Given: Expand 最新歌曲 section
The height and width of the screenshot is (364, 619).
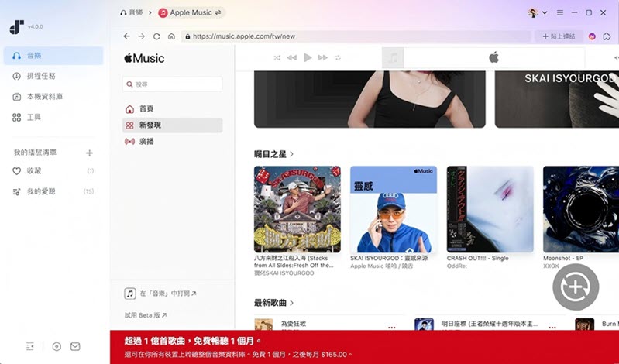Looking at the screenshot, I should click(x=273, y=303).
